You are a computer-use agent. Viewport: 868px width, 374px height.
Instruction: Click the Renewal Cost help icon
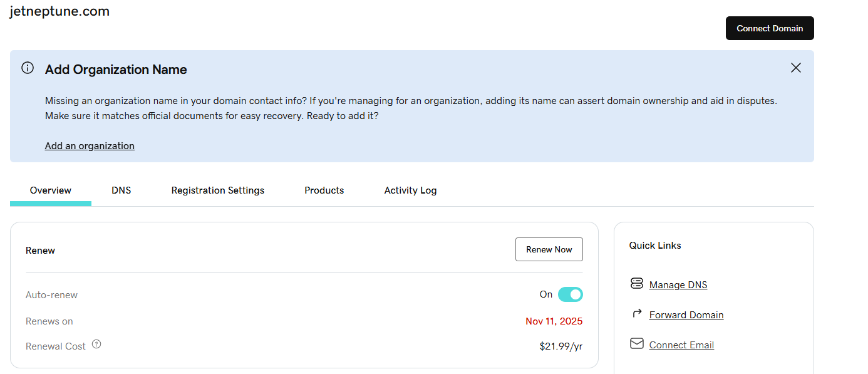click(x=96, y=344)
